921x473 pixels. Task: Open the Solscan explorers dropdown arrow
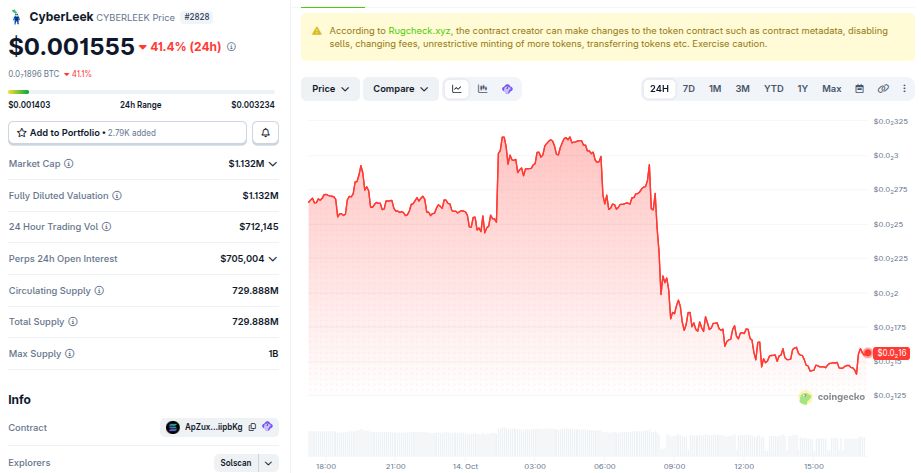click(268, 463)
